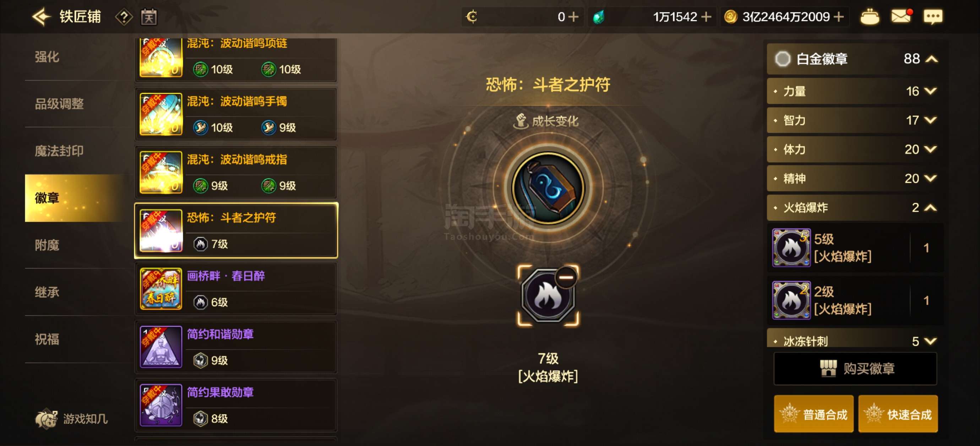Go back using the arrow icon
Screen dimensions: 980x446
click(41, 17)
